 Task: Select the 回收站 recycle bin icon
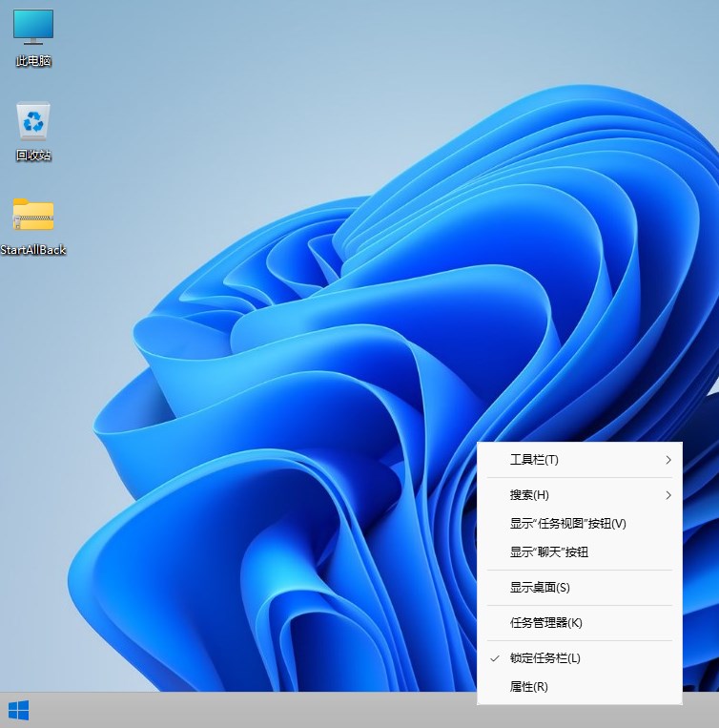coord(33,121)
